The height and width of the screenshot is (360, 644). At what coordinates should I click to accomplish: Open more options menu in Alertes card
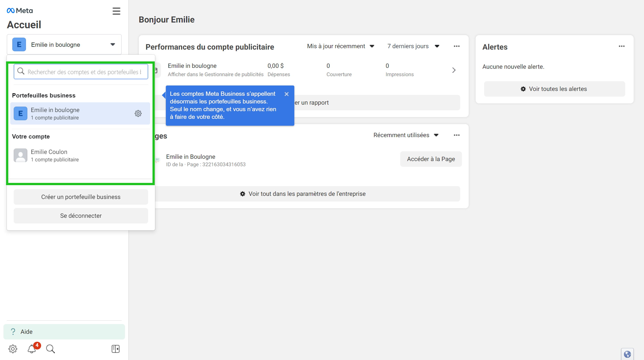[621, 46]
